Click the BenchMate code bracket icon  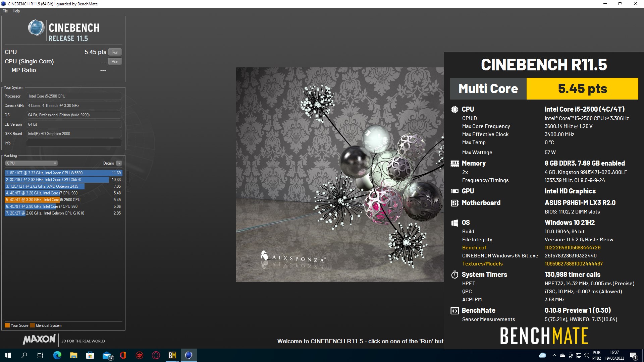[x=454, y=311]
